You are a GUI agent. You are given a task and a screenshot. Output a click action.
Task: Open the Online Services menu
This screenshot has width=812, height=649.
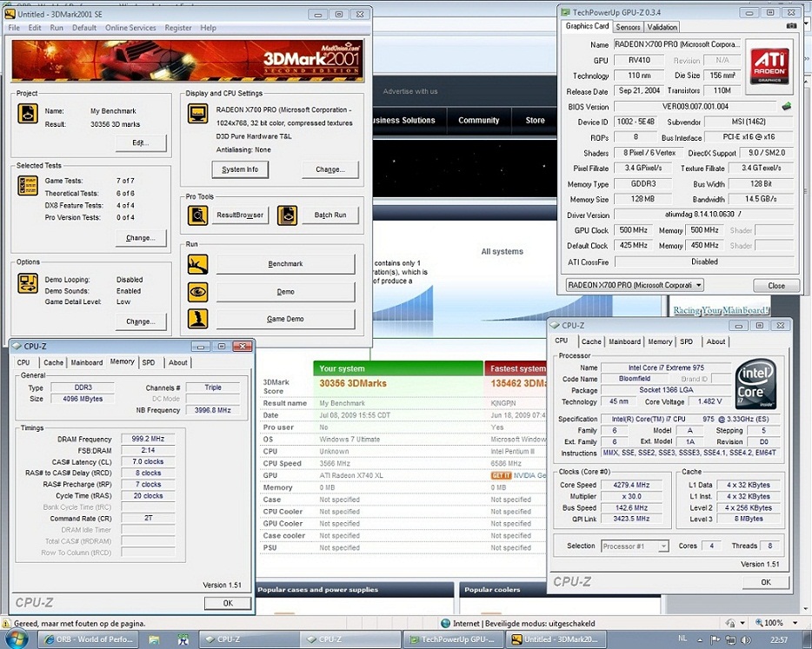coord(130,28)
